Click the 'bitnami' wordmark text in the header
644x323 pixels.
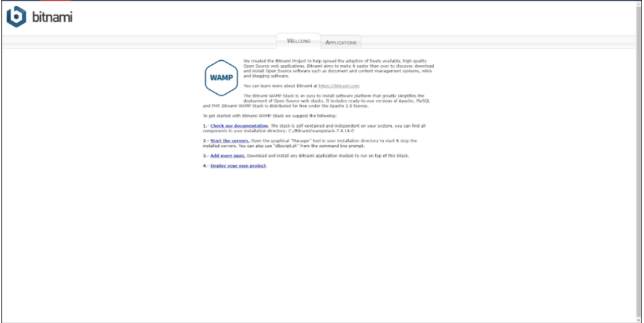coord(52,17)
